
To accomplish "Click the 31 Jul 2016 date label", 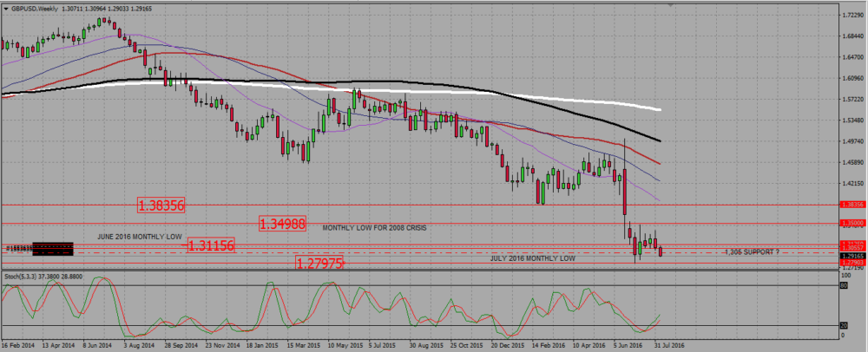I will [670, 343].
